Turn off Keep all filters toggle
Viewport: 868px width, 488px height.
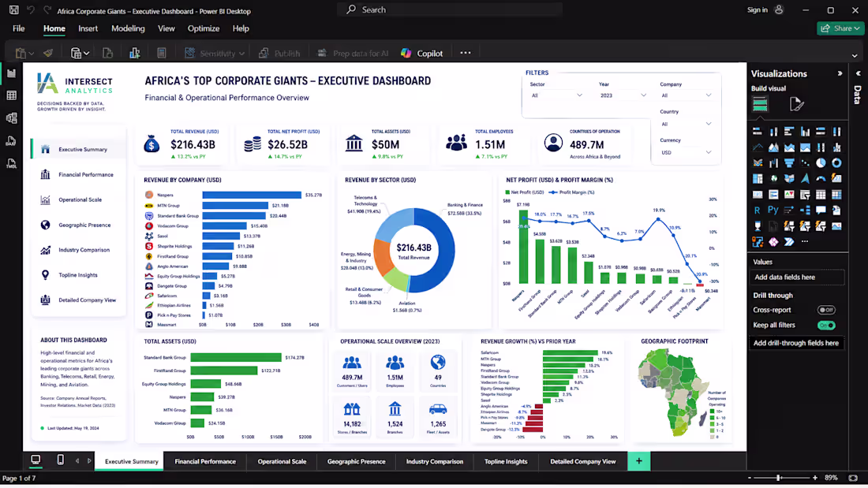click(826, 326)
